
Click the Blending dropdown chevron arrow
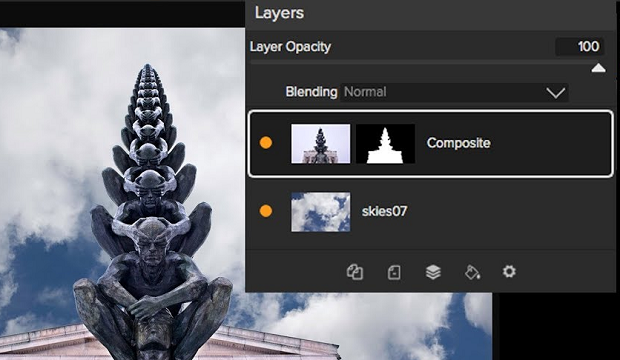[556, 93]
